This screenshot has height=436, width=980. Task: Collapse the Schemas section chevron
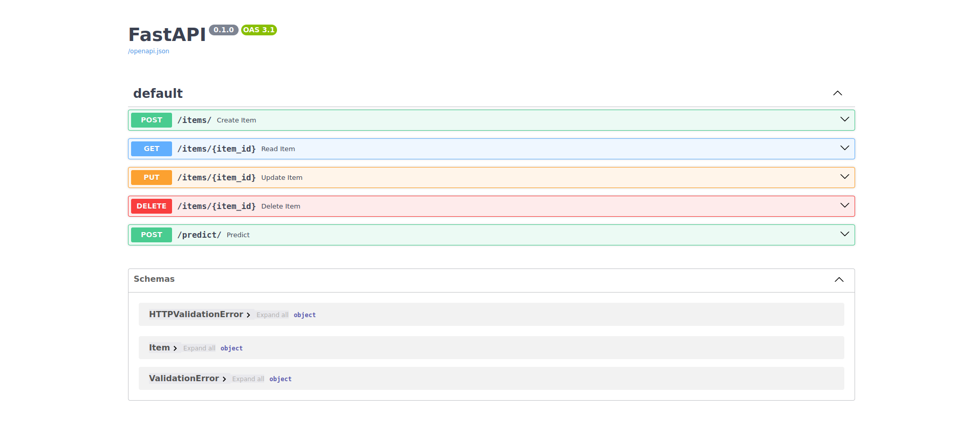pos(839,280)
